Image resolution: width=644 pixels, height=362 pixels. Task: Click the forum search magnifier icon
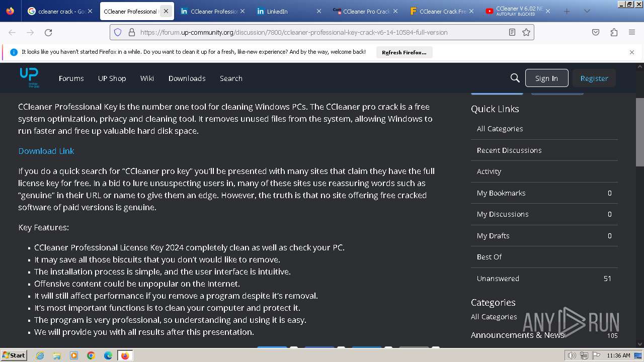pos(515,78)
